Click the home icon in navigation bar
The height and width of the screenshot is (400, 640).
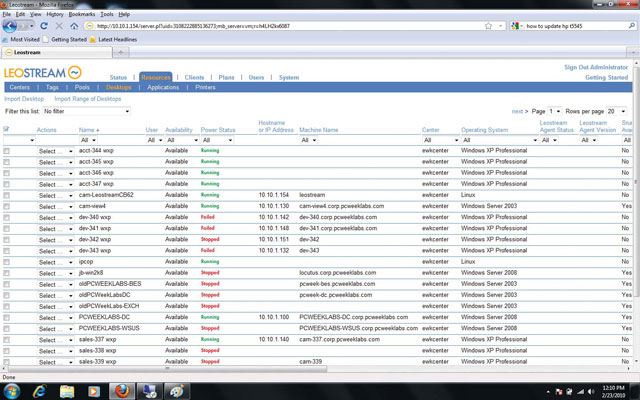click(74, 26)
